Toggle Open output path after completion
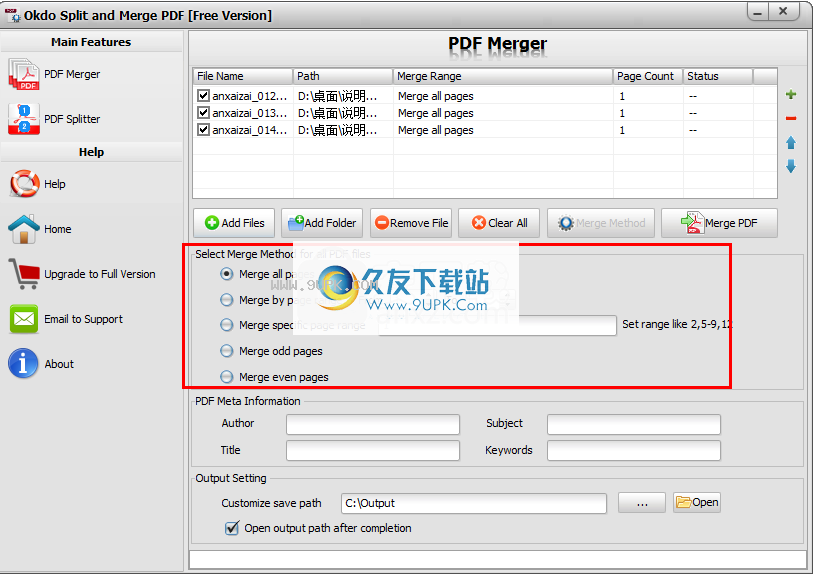 pyautogui.click(x=232, y=528)
